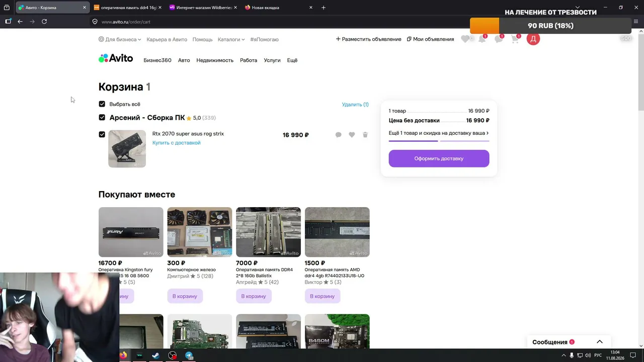Add AMD ddr4 4gb memory to cart
644x362 pixels.
[x=323, y=296]
